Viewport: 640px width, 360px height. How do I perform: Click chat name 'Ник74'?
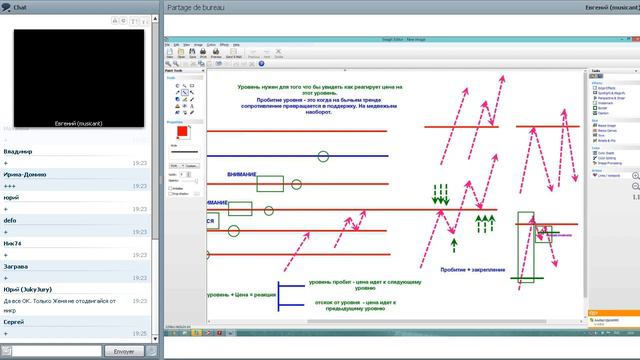pos(12,243)
